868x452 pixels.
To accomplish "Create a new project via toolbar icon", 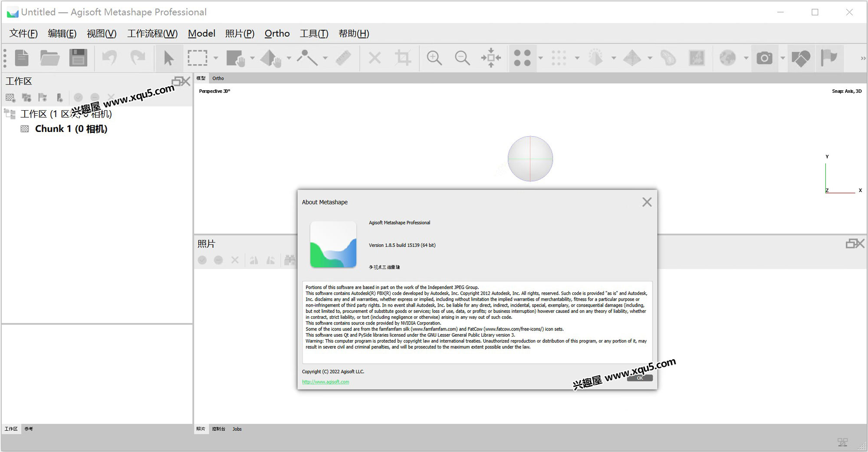I will [22, 58].
